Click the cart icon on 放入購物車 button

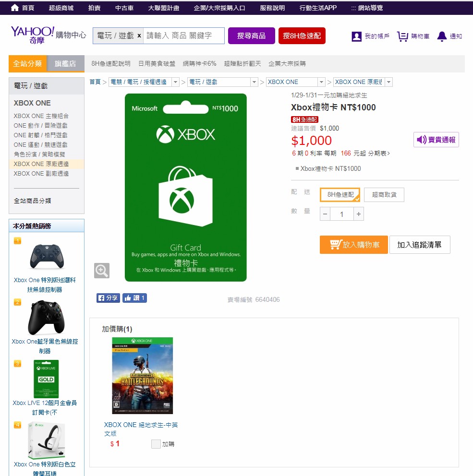(x=336, y=245)
